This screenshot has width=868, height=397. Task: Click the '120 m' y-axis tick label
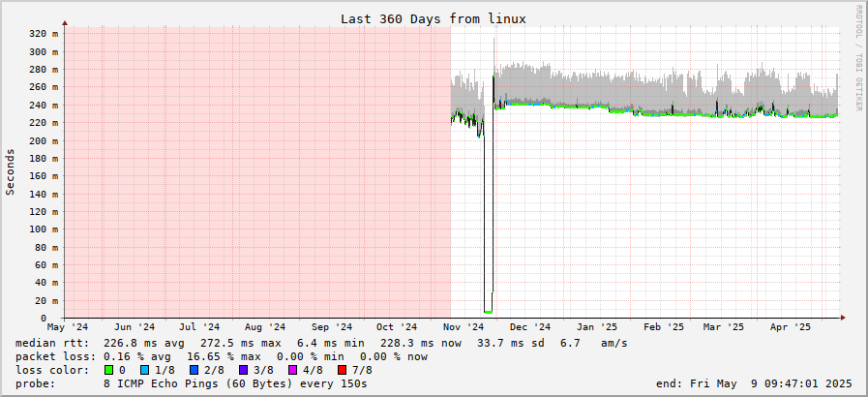click(44, 211)
